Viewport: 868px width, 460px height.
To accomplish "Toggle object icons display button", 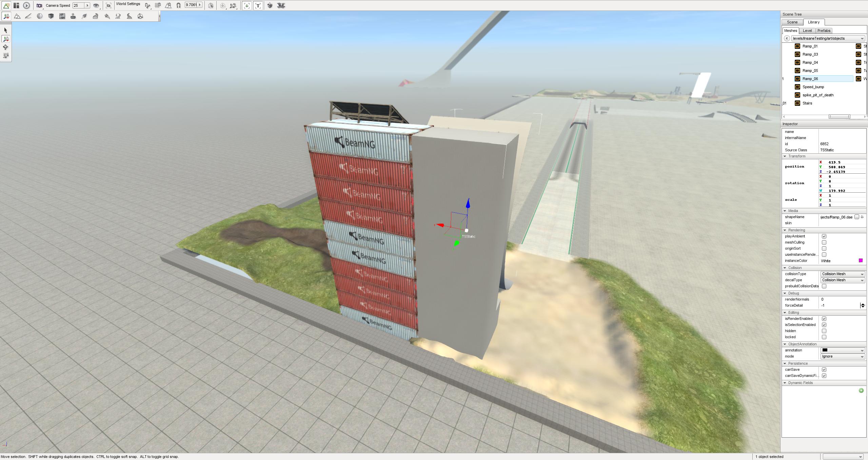I will tap(247, 5).
